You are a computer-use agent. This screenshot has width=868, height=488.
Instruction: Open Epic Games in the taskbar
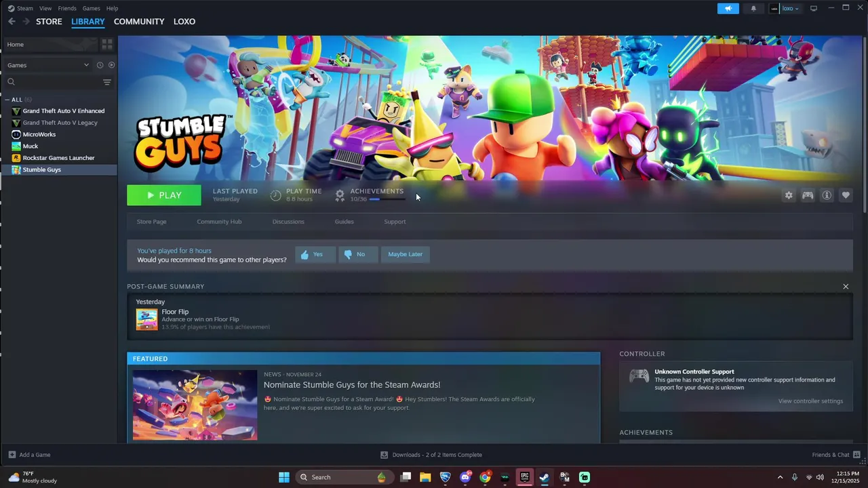524,477
